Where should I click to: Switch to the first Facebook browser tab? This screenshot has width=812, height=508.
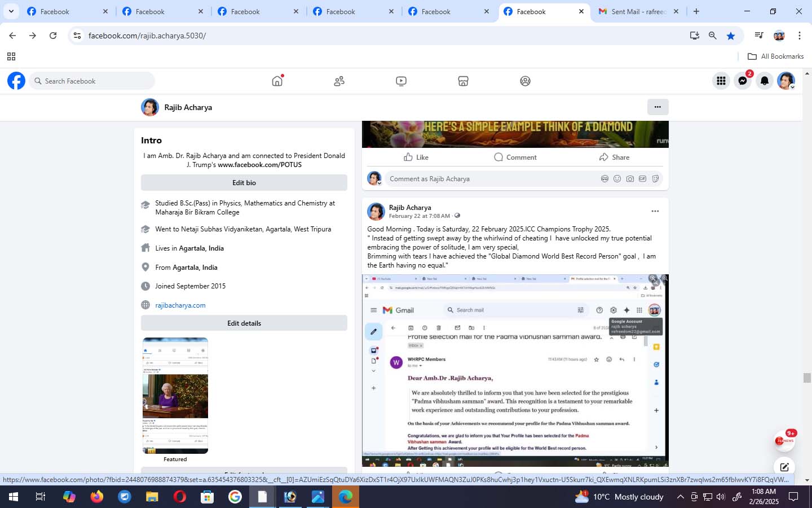click(67, 11)
